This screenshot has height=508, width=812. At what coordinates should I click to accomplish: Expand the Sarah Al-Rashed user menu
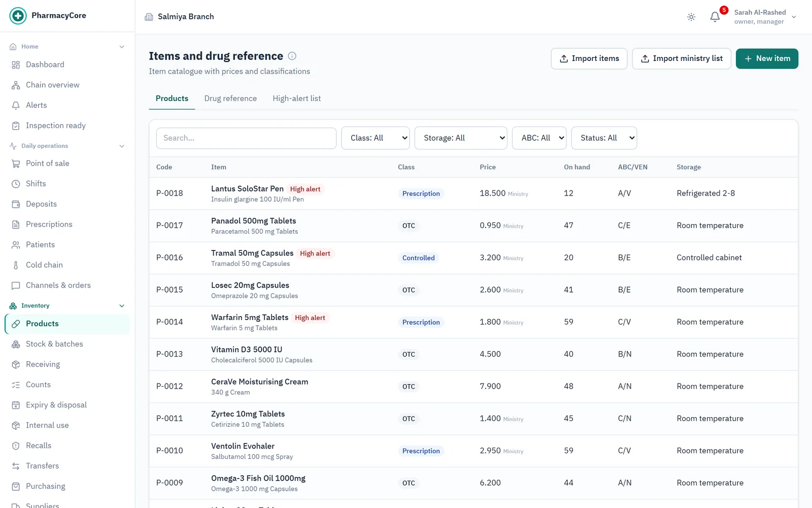pos(766,17)
